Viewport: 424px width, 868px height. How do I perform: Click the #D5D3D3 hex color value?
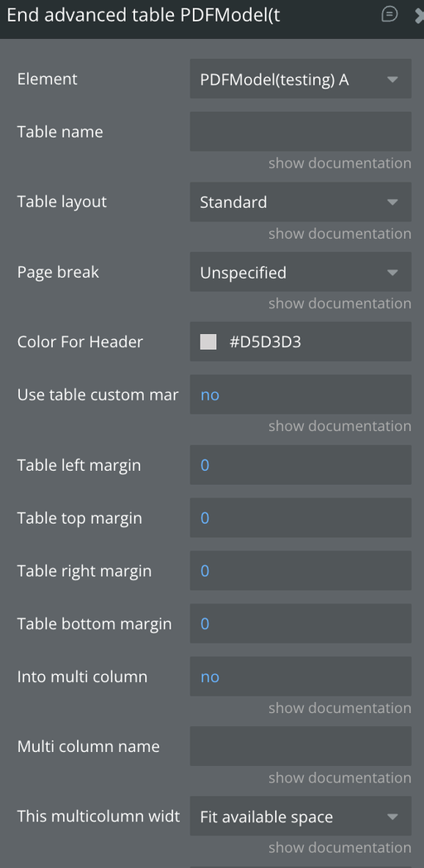[265, 342]
